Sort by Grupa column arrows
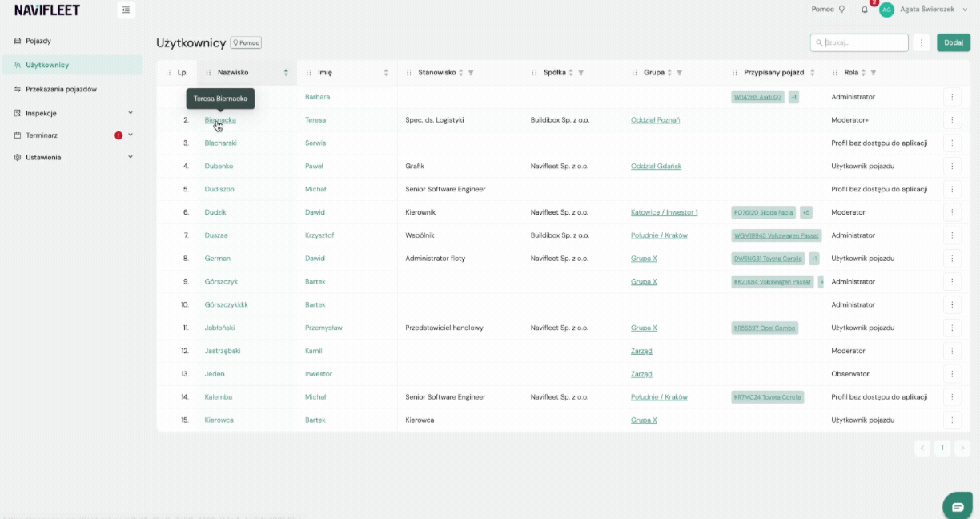Screen dimensions: 980x519 (x=669, y=73)
